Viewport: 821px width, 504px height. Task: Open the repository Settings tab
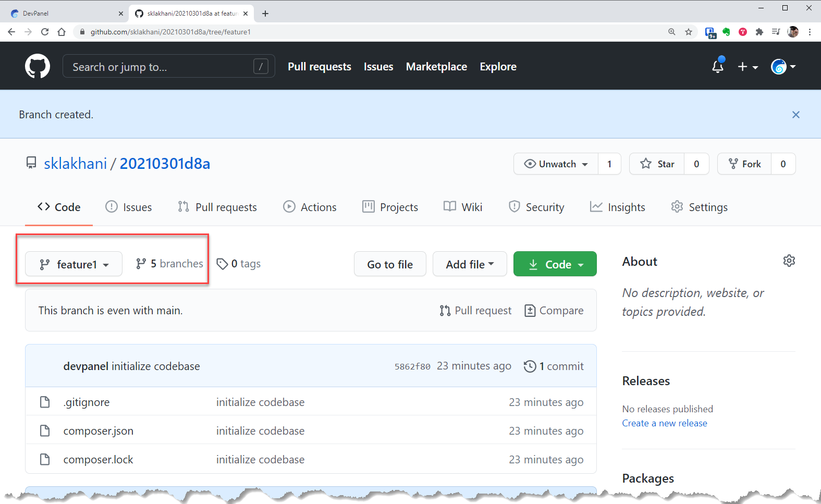tap(700, 207)
